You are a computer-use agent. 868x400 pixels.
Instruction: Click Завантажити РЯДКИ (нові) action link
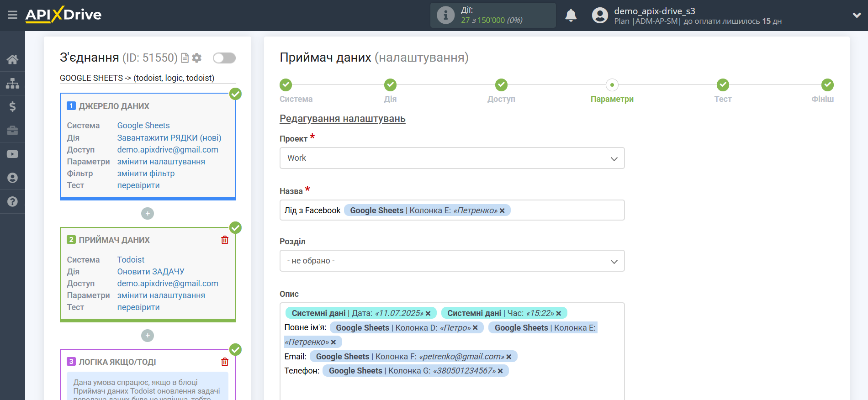click(x=169, y=138)
